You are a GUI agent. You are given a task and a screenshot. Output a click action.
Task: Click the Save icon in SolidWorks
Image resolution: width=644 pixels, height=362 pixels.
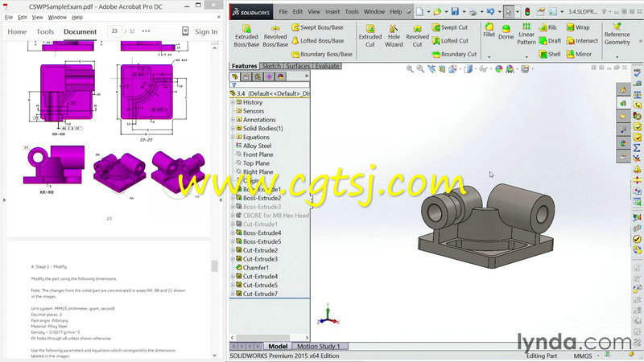point(455,11)
